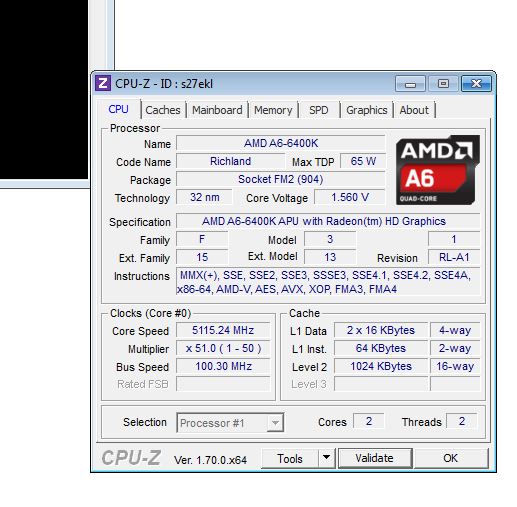Click the L1 Inst. 2-way value
This screenshot has width=517, height=507.
pyautogui.click(x=455, y=348)
